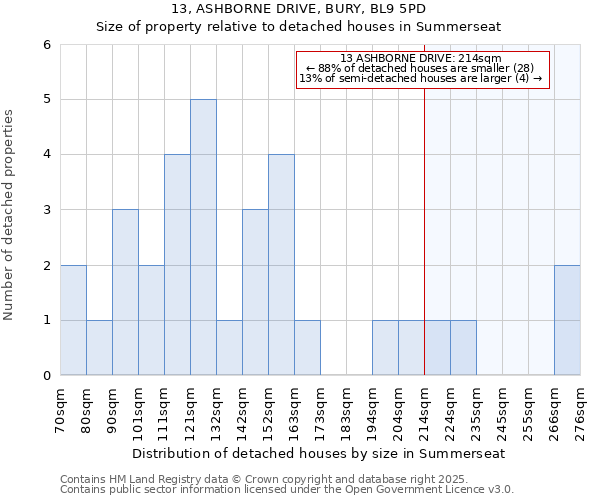Screen dimensions: 600x500
Task: Click the y-axis label 'Number of detached properties'
Action: click(x=8, y=215)
